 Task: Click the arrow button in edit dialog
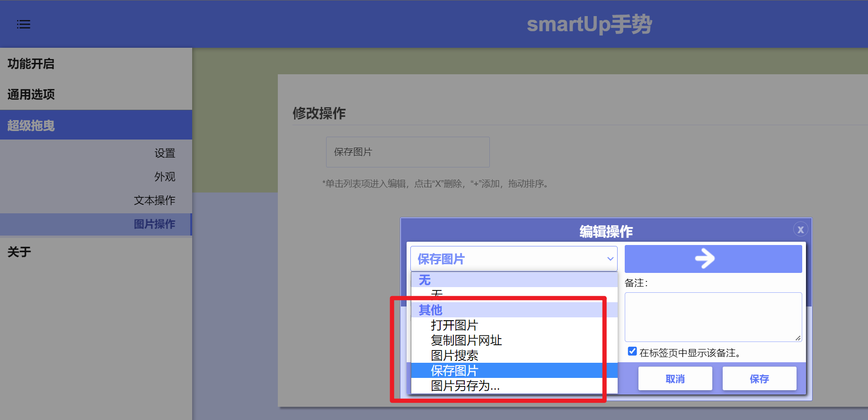point(713,259)
